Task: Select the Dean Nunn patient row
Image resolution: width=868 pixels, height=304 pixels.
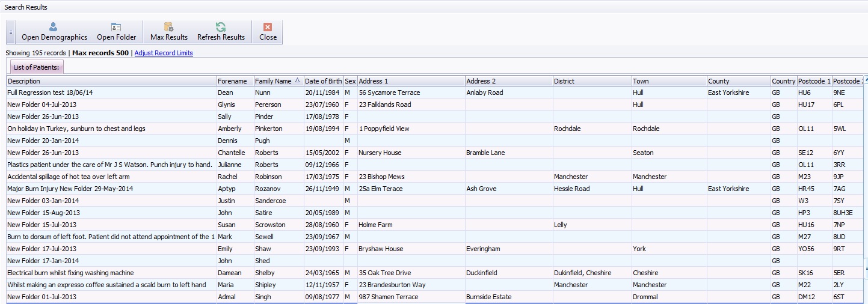Action: click(x=241, y=93)
